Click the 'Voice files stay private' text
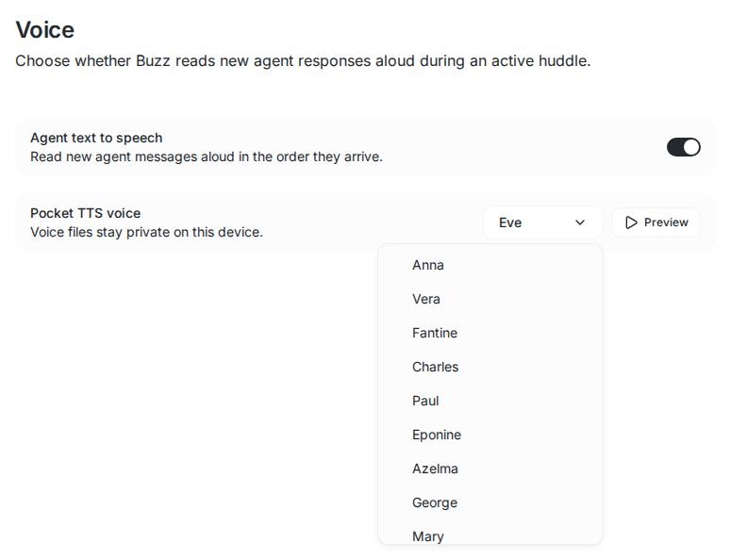Image resolution: width=731 pixels, height=560 pixels. coord(146,232)
